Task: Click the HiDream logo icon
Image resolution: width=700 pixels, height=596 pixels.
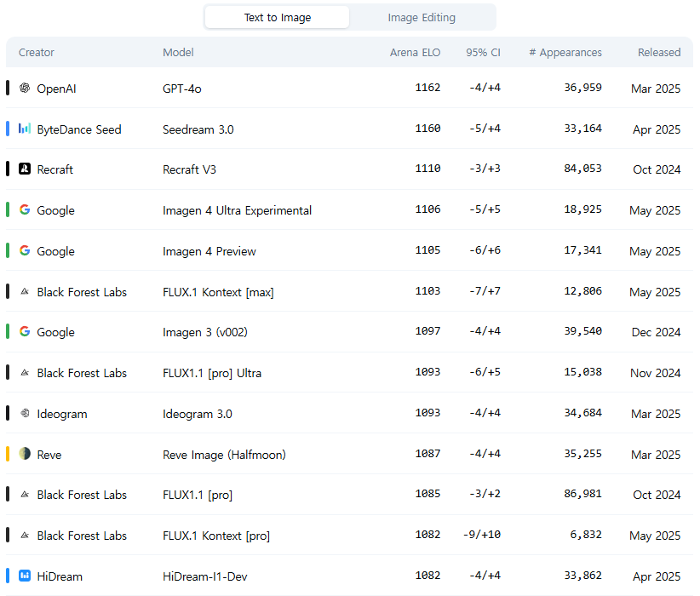Action: click(25, 576)
